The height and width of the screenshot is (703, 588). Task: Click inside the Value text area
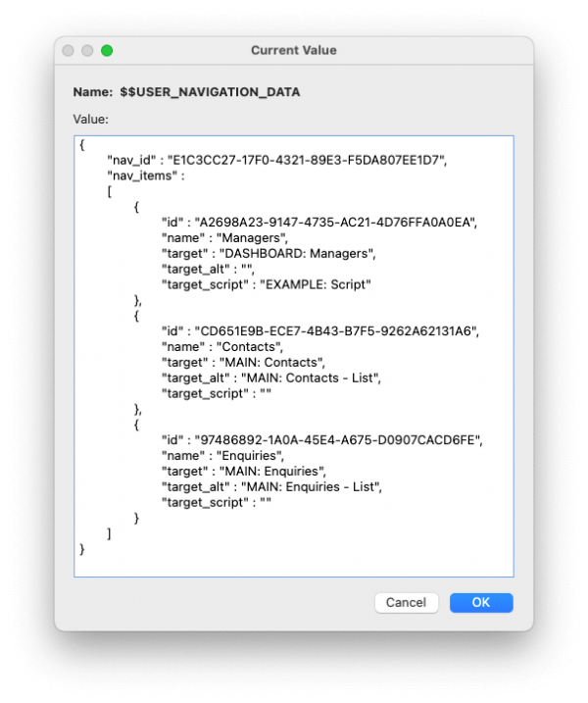tap(294, 356)
